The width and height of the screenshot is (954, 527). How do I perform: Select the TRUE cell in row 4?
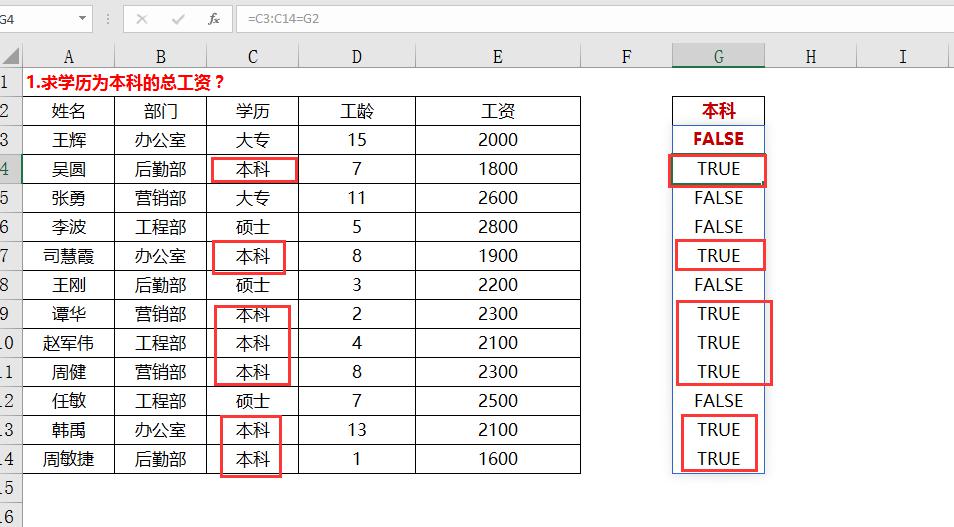(x=719, y=169)
